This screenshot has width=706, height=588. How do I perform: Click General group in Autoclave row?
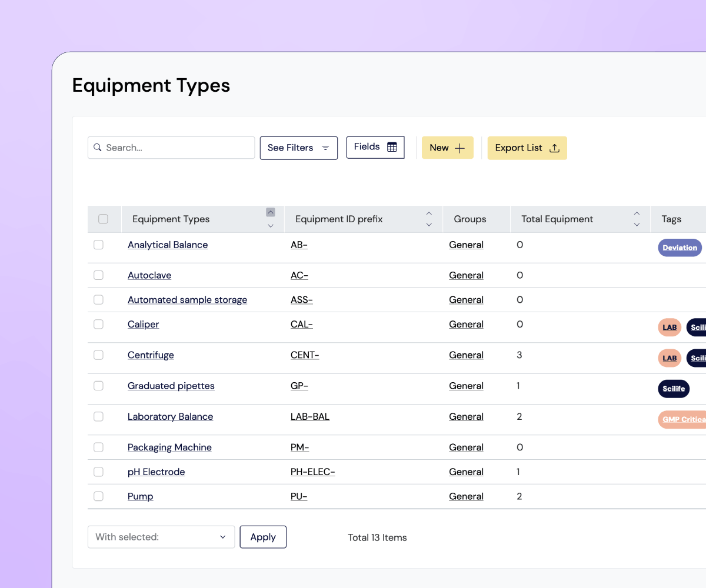click(466, 275)
